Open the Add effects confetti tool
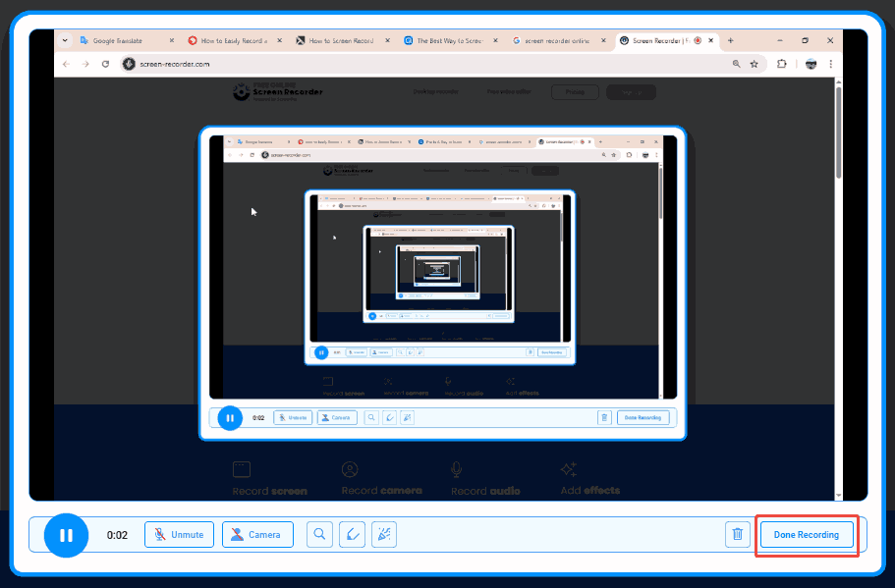 pos(383,535)
